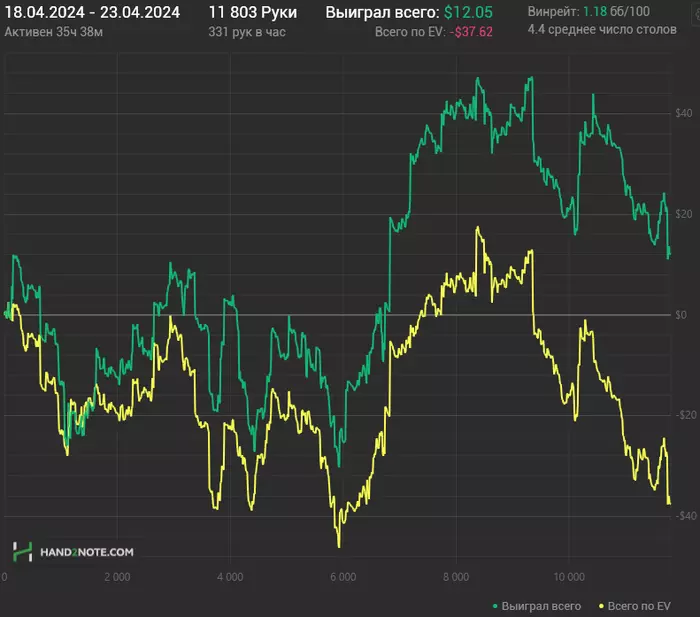This screenshot has height=617, width=700.
Task: Select the -$37.62 EV total value
Action: tap(471, 32)
